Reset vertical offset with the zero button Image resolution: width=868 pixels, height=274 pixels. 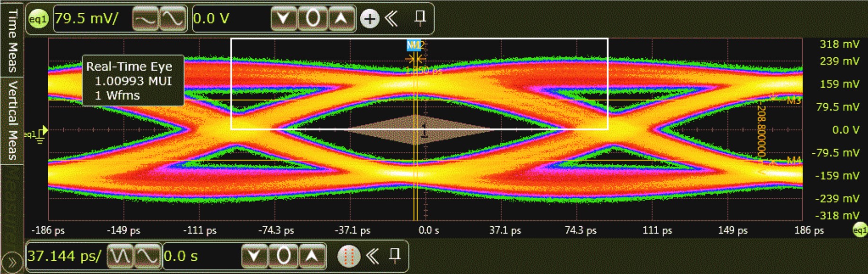tap(312, 19)
